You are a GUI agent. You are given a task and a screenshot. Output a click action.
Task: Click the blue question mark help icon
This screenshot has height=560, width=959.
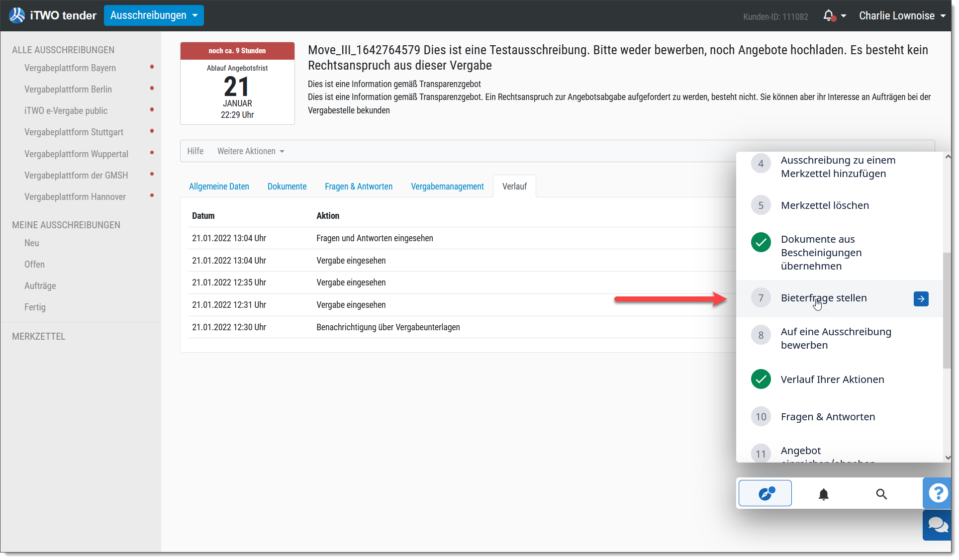938,493
